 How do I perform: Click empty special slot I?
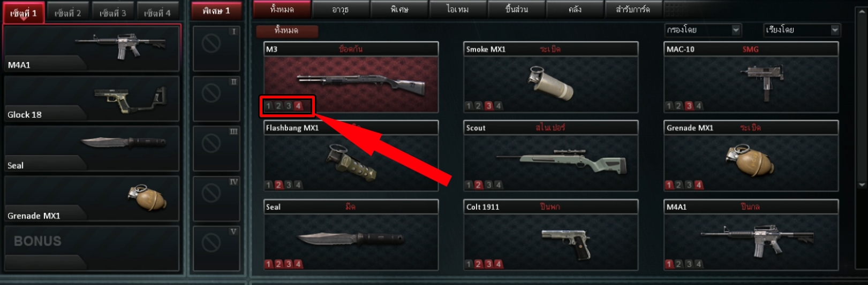point(216,49)
